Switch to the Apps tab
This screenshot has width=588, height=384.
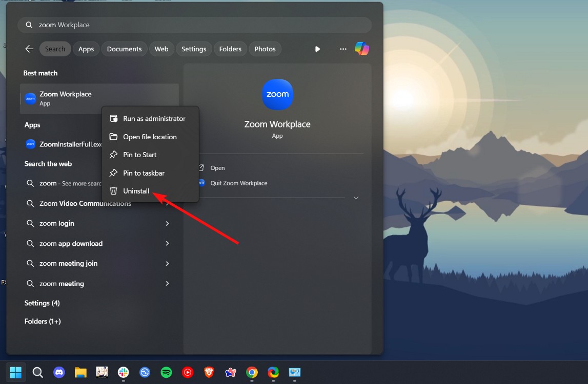[86, 49]
